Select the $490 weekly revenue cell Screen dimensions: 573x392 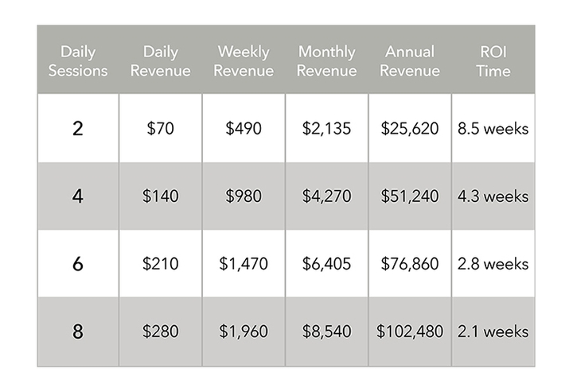[x=244, y=128]
